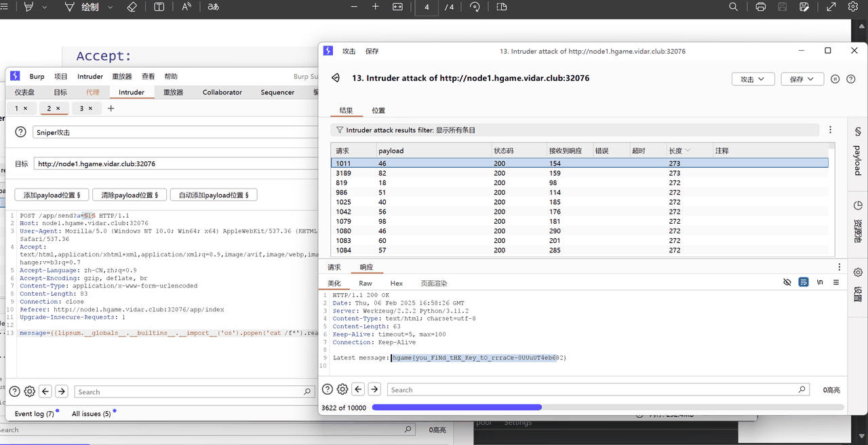The width and height of the screenshot is (868, 445).
Task: Toggle hide non-printable characters eye icon
Action: tap(787, 282)
